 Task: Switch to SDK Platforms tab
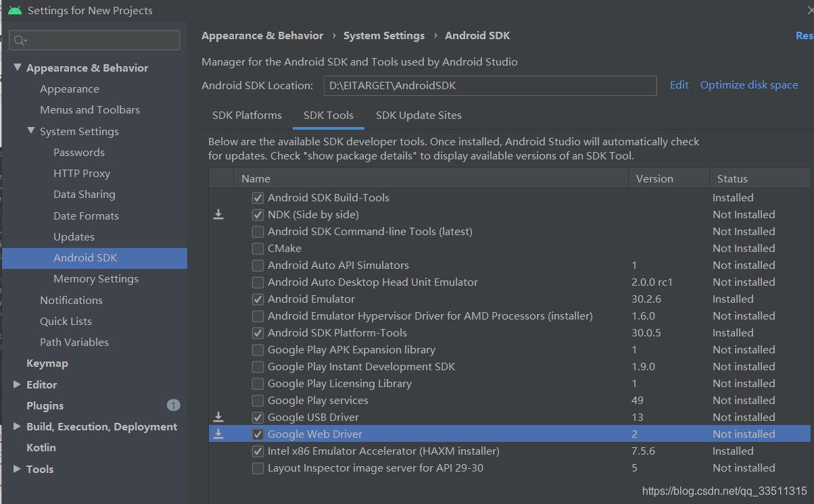pyautogui.click(x=247, y=116)
